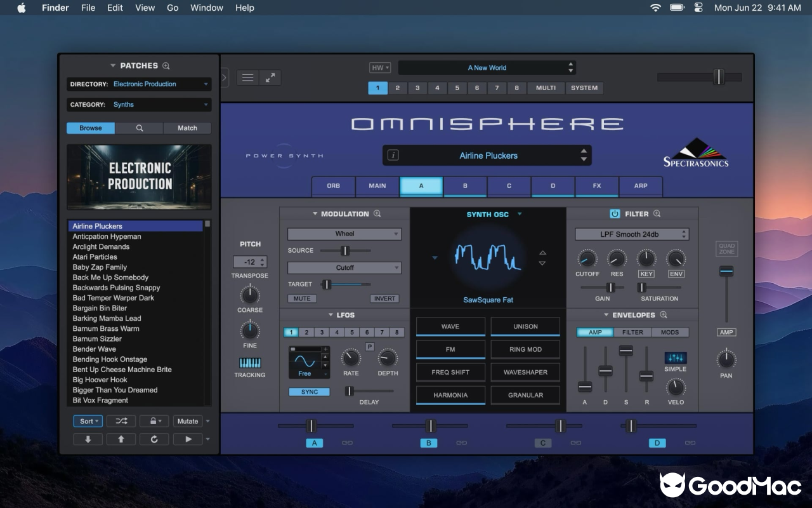Play audition with the play icon
The height and width of the screenshot is (508, 812).
[x=188, y=439]
